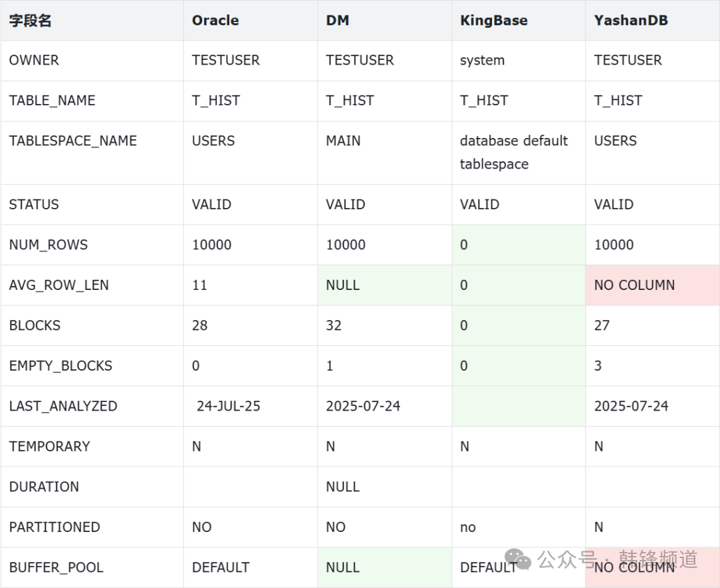Click the green NULL cell in BUFFER_POOL row
The image size is (720, 588).
coord(343,568)
